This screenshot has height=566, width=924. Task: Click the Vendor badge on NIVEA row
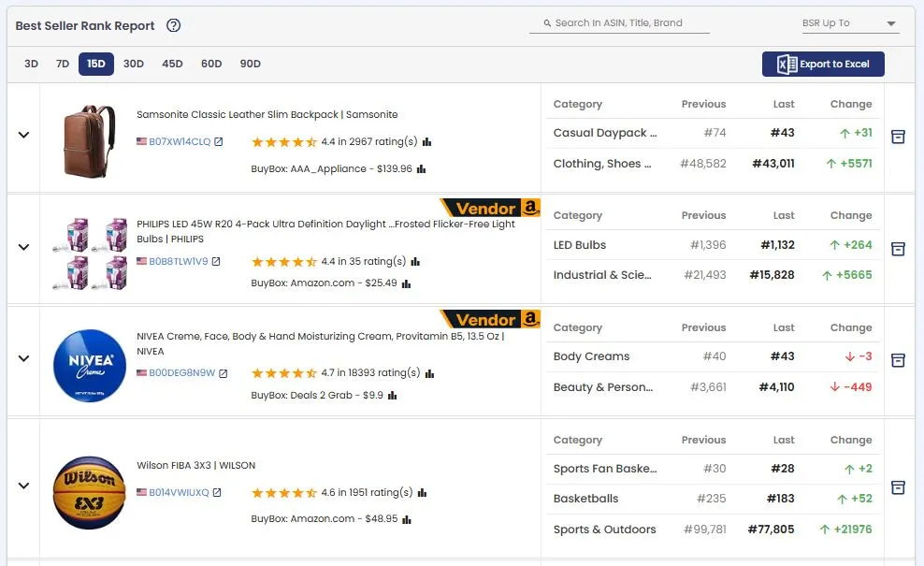tap(490, 319)
